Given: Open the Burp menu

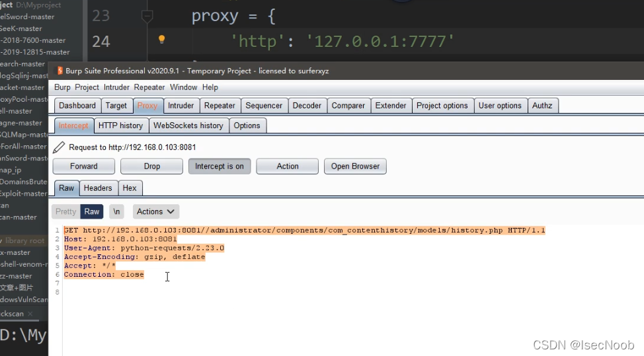Looking at the screenshot, I should [62, 87].
